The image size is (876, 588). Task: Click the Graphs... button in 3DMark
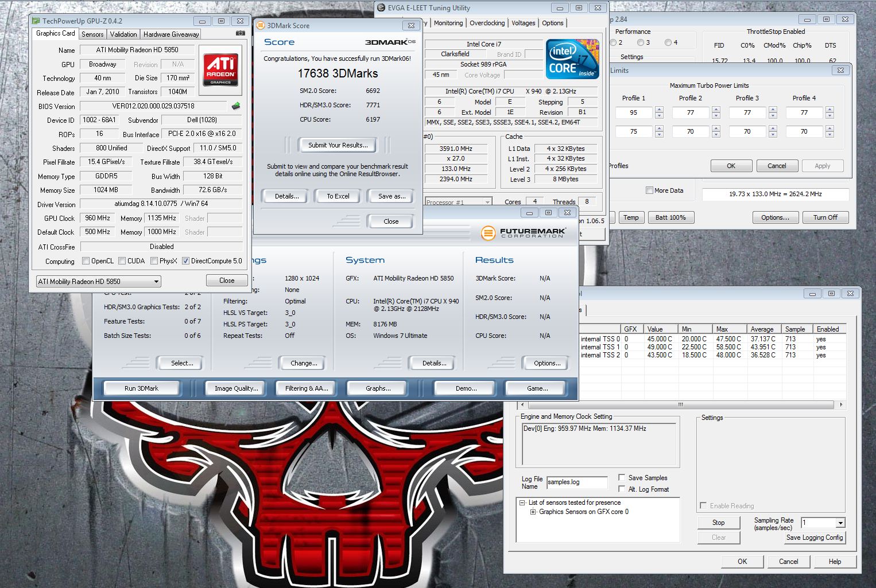coord(378,388)
